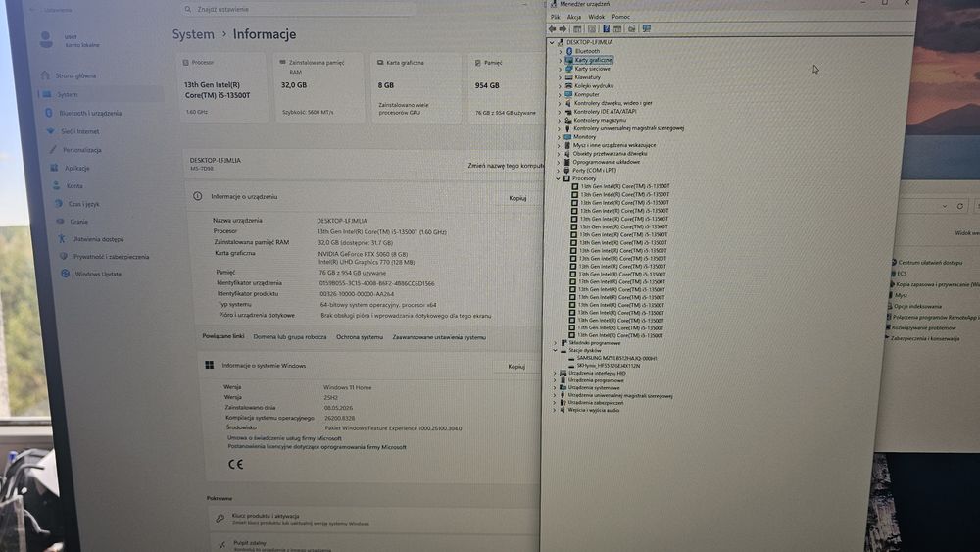Screen dimensions: 980x552
Task: Click System in the breadcrumb heading
Action: coord(193,34)
